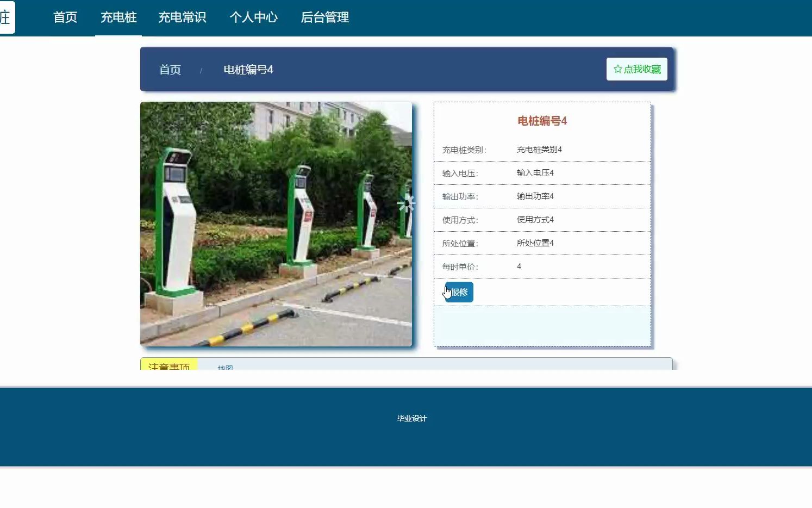Select the 充电桩 navigation tab
The height and width of the screenshot is (508, 812).
[118, 17]
